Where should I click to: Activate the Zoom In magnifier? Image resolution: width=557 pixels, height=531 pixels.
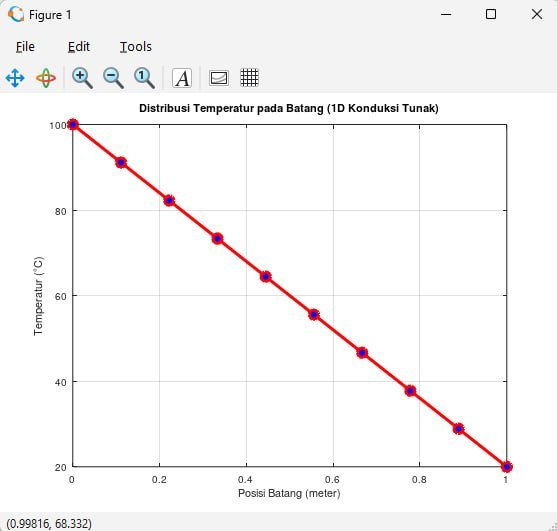click(x=82, y=78)
